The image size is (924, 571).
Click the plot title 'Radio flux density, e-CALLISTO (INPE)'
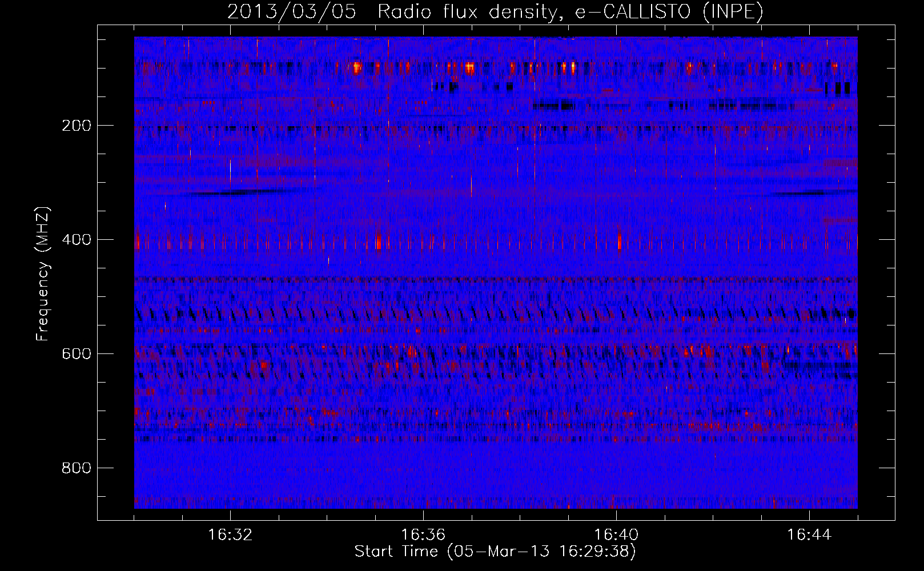point(571,11)
